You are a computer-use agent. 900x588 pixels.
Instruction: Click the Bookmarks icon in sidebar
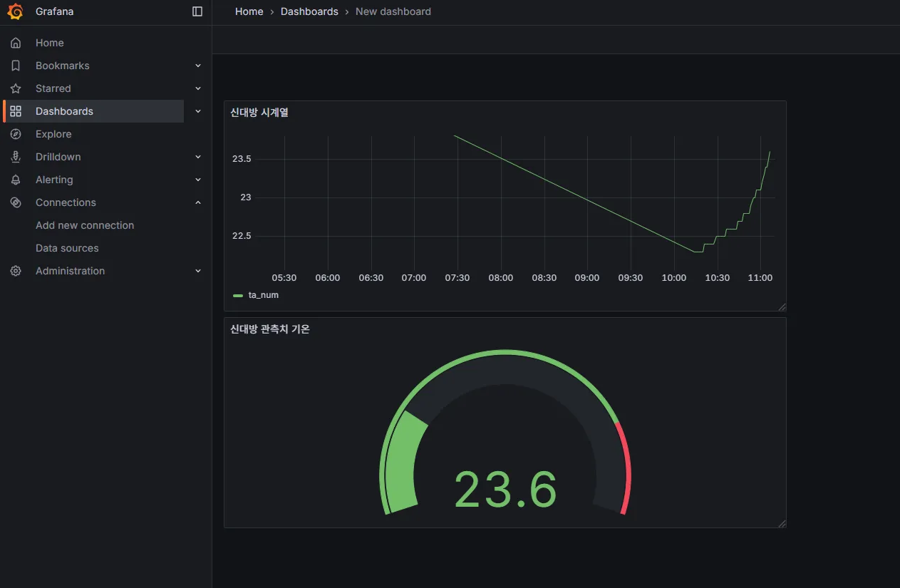pyautogui.click(x=16, y=66)
